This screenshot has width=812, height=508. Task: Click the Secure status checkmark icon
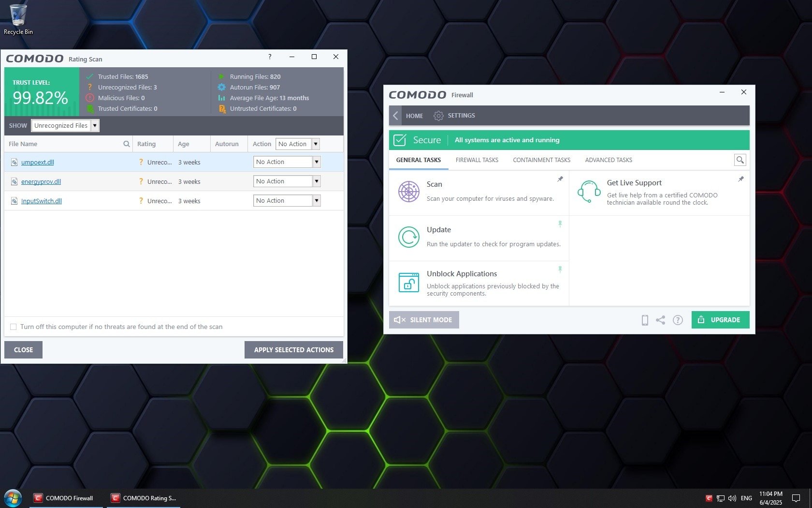point(400,140)
